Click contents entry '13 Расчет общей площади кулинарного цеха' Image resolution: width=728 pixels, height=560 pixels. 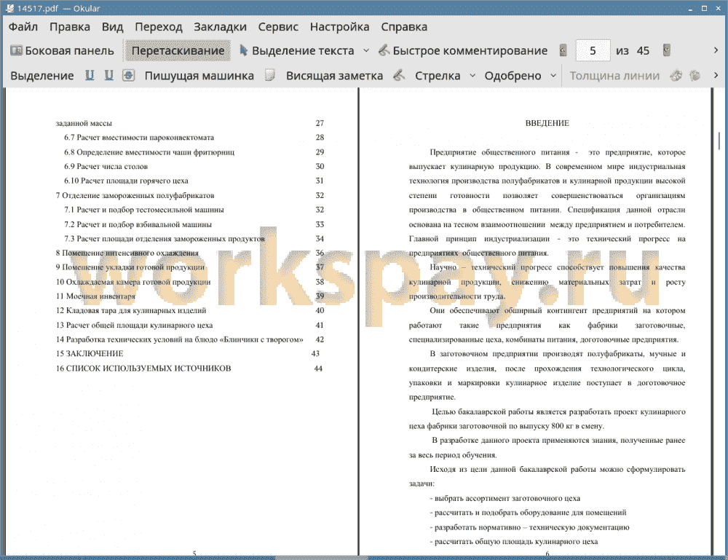[x=134, y=325]
